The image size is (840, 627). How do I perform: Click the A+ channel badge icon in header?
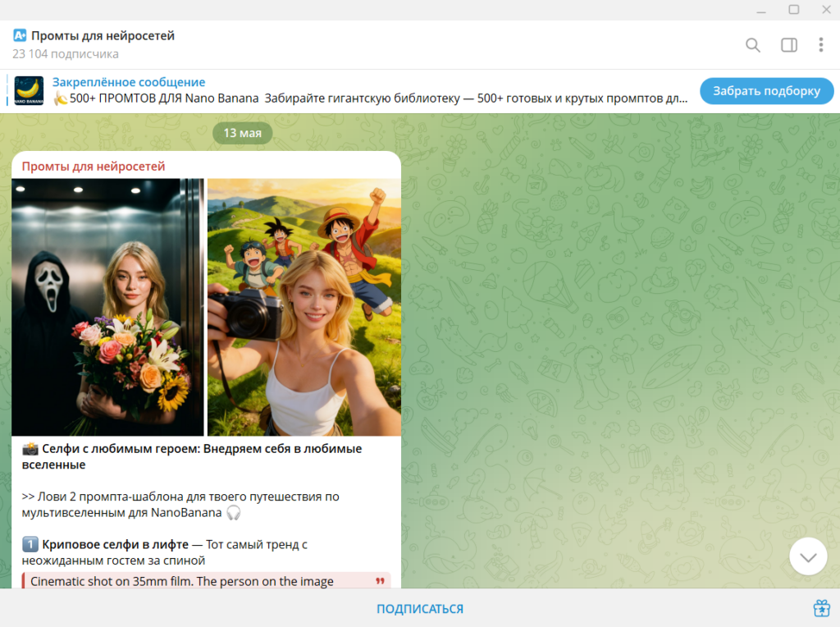click(x=20, y=35)
